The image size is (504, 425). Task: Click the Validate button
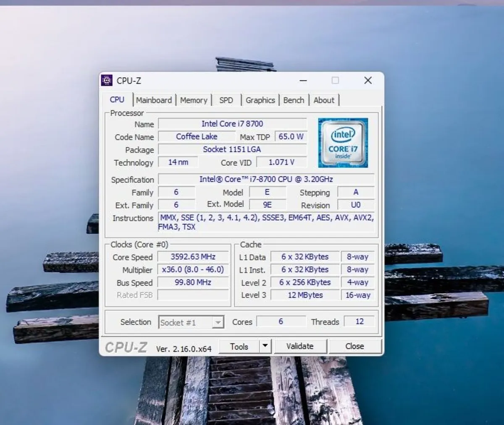pos(300,347)
